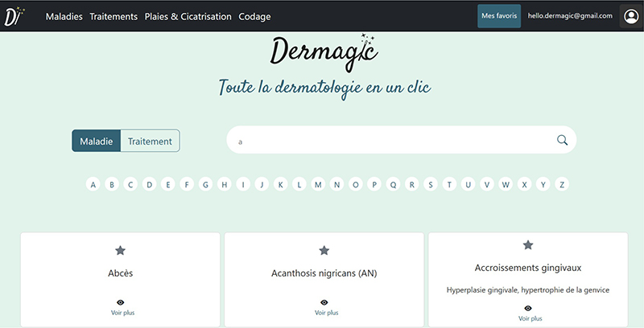Filter by letter D
Screen dimensions: 644x328
click(149, 185)
